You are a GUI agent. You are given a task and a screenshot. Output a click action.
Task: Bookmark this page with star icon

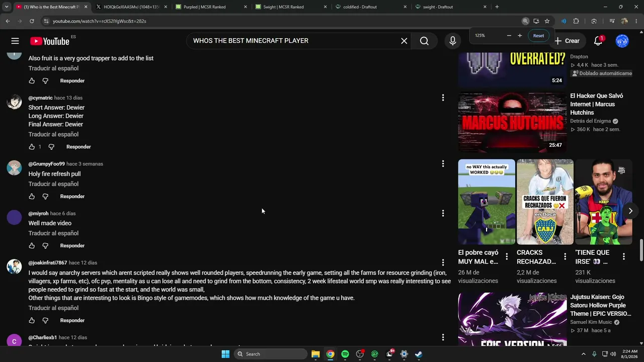pyautogui.click(x=547, y=21)
